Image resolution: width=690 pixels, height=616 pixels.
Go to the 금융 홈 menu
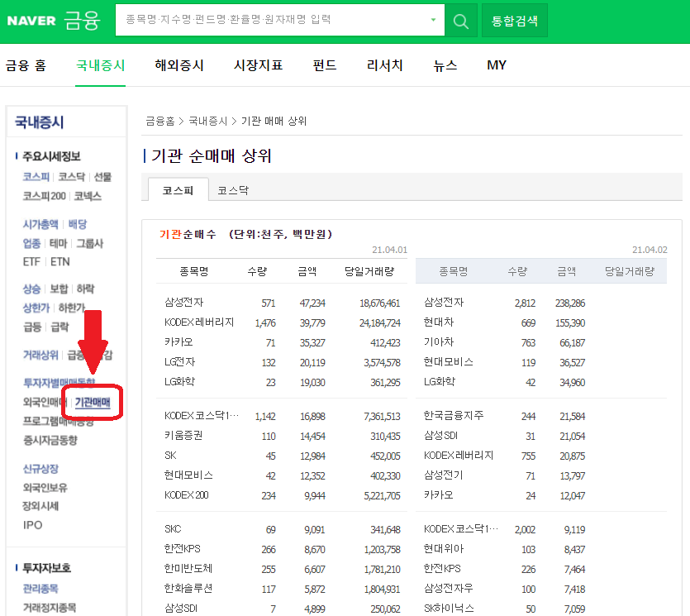26,65
